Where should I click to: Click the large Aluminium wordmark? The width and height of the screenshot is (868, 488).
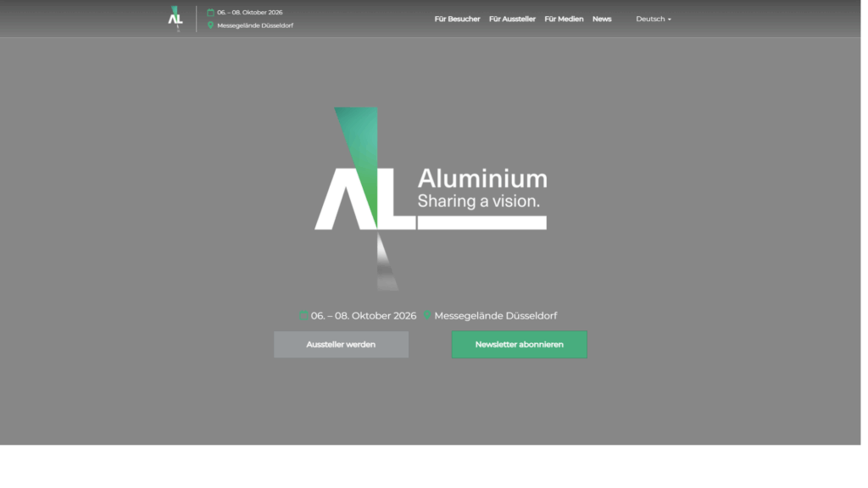point(482,179)
